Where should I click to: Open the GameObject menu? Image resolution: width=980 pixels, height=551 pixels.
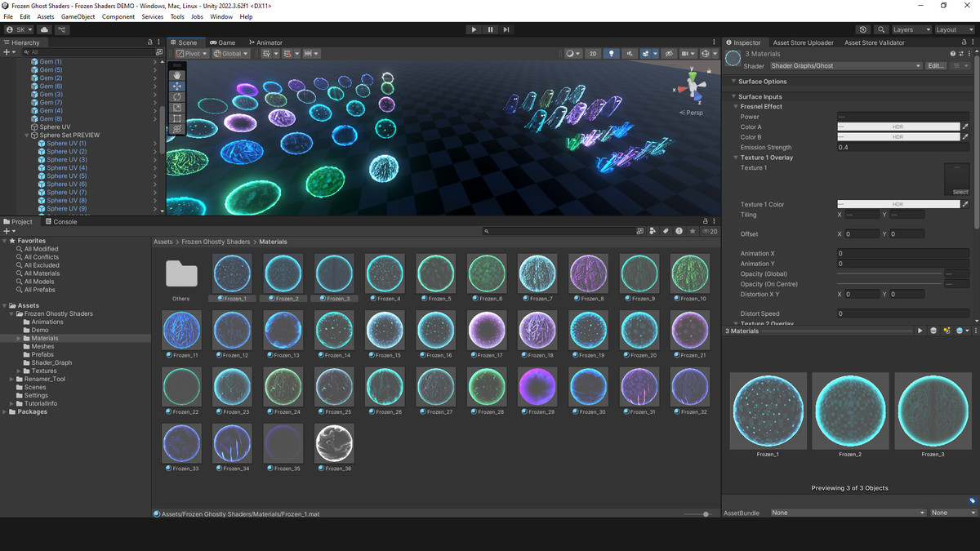pos(78,16)
